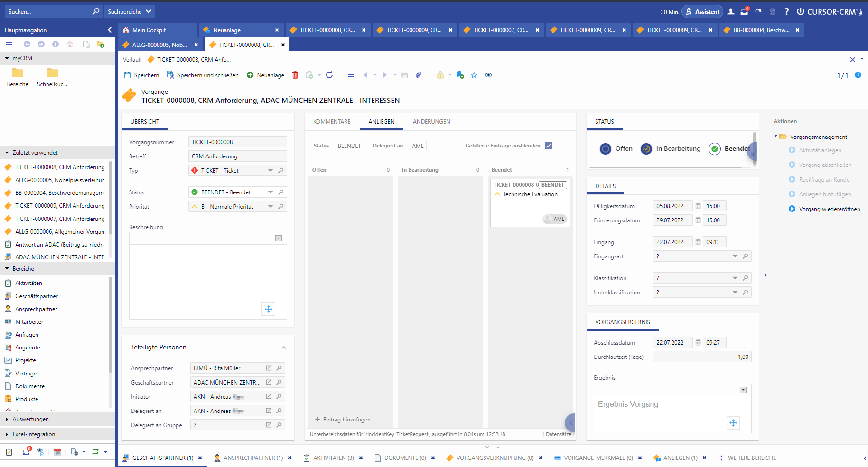This screenshot has height=467, width=868.
Task: Select the In Bearbeitung status option
Action: 646,149
